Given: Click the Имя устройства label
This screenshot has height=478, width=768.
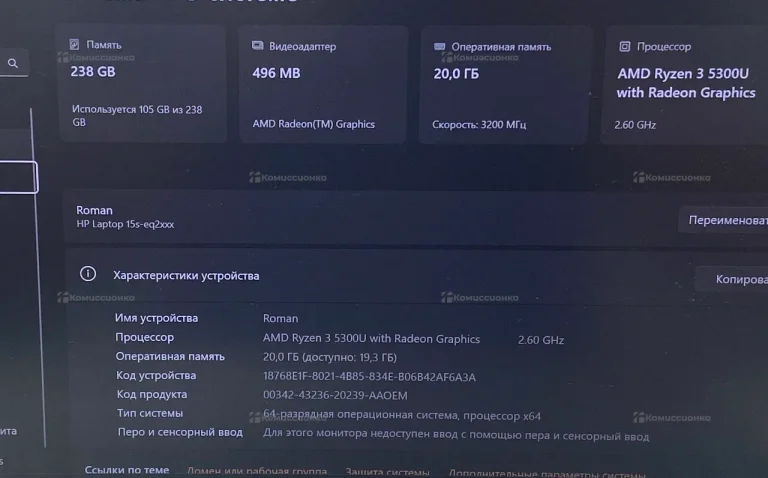Looking at the screenshot, I should [x=156, y=318].
